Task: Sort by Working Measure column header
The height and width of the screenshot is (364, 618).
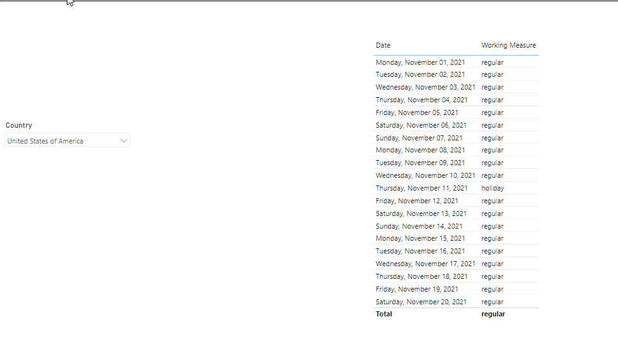Action: [x=509, y=45]
